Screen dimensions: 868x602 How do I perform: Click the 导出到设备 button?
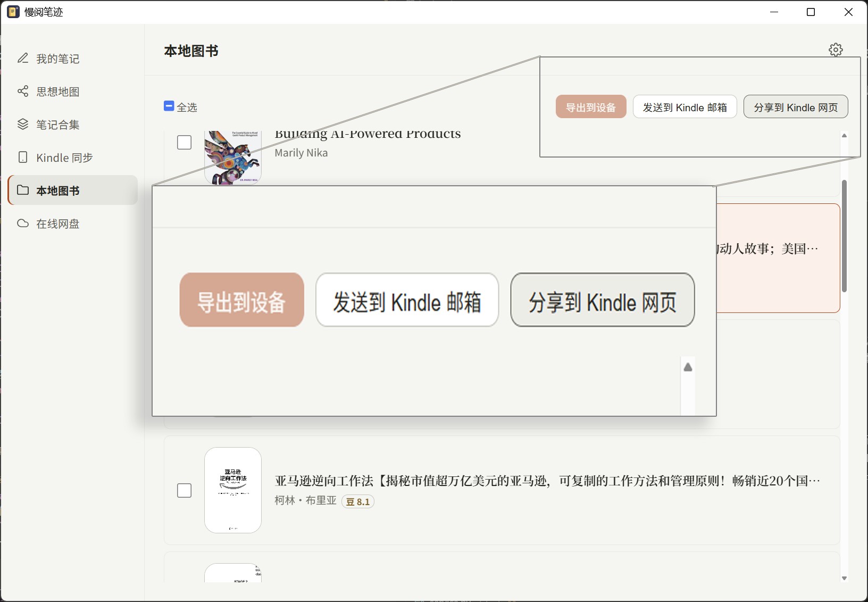pos(591,107)
